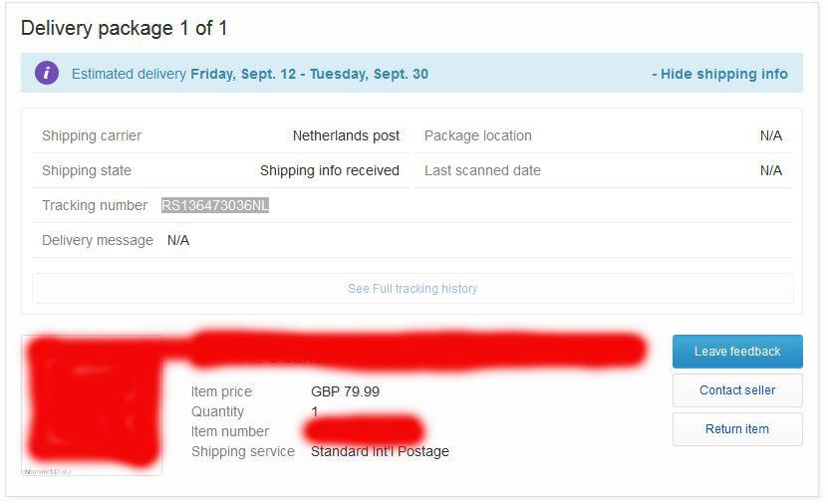Click the redacted item number value
The width and height of the screenshot is (828, 504).
[365, 431]
